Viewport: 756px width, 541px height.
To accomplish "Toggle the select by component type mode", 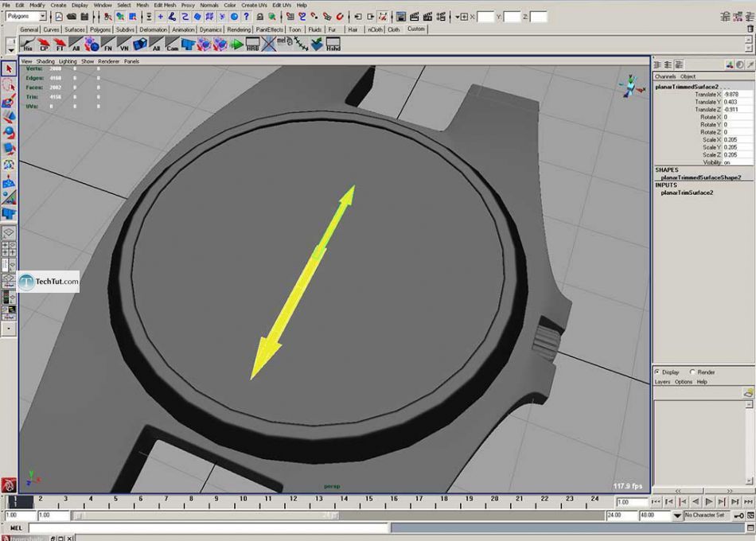I will (133, 17).
